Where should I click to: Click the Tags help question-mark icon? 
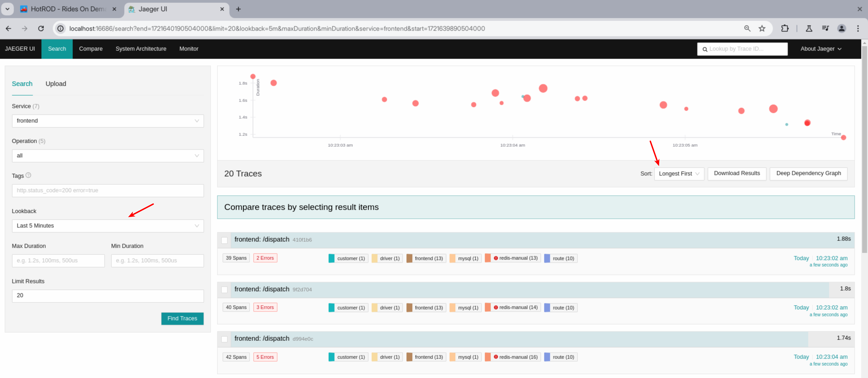click(x=28, y=175)
